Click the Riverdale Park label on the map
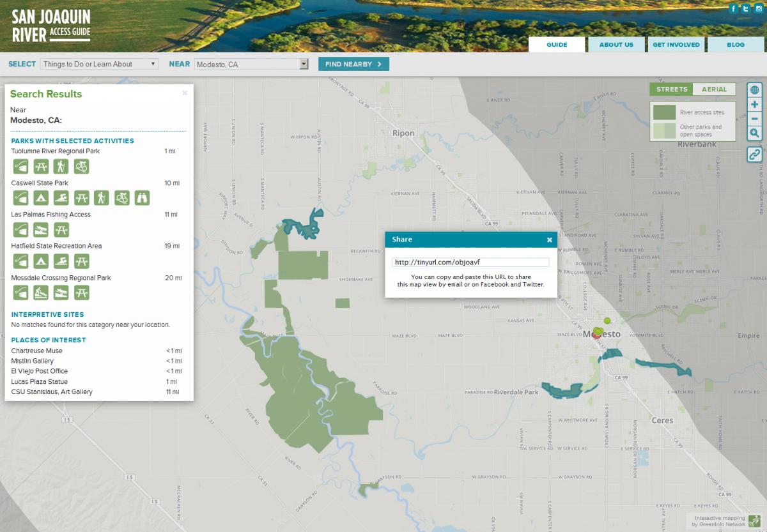The image size is (767, 532). point(516,392)
